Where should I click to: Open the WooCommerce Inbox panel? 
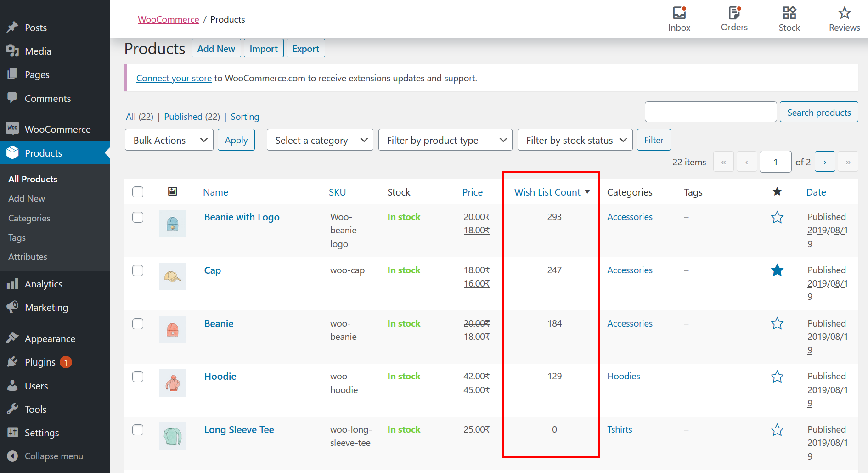tap(679, 18)
